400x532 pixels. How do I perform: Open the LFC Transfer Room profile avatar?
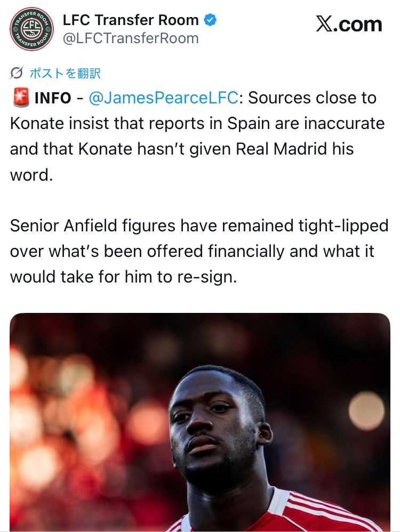point(31,29)
